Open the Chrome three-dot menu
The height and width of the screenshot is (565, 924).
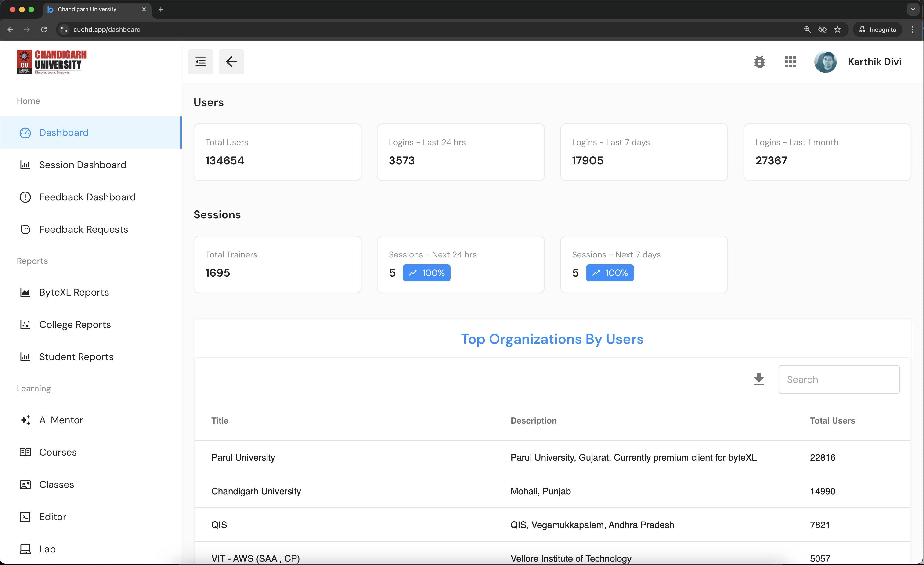click(912, 29)
